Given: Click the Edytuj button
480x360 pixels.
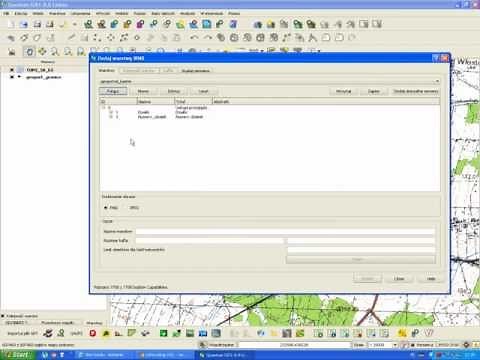Looking at the screenshot, I should coord(174,91).
